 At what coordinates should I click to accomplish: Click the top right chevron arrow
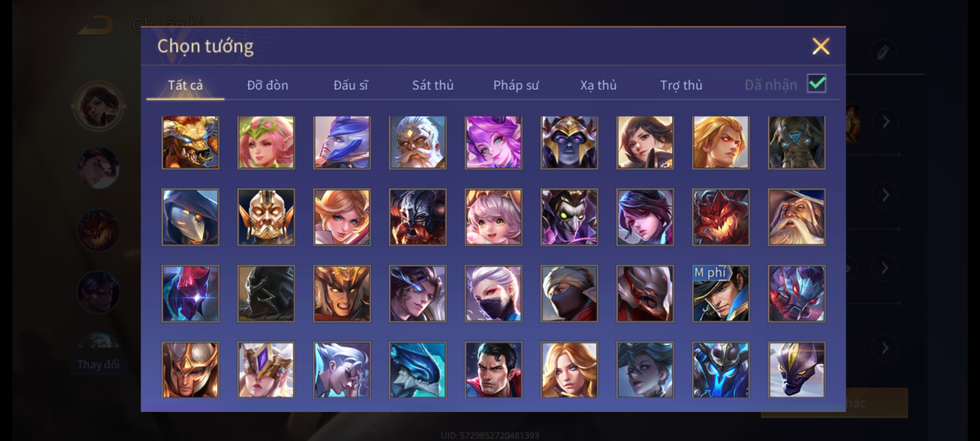tap(885, 122)
